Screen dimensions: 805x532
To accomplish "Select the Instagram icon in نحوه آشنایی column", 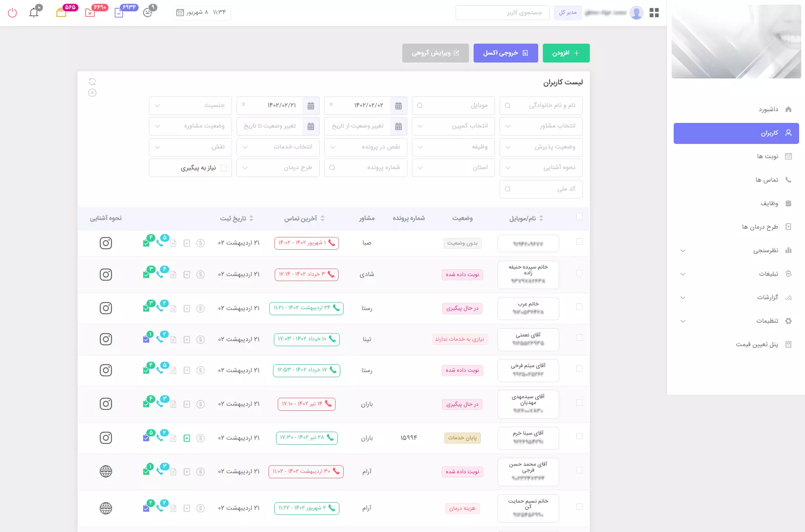I will (106, 243).
